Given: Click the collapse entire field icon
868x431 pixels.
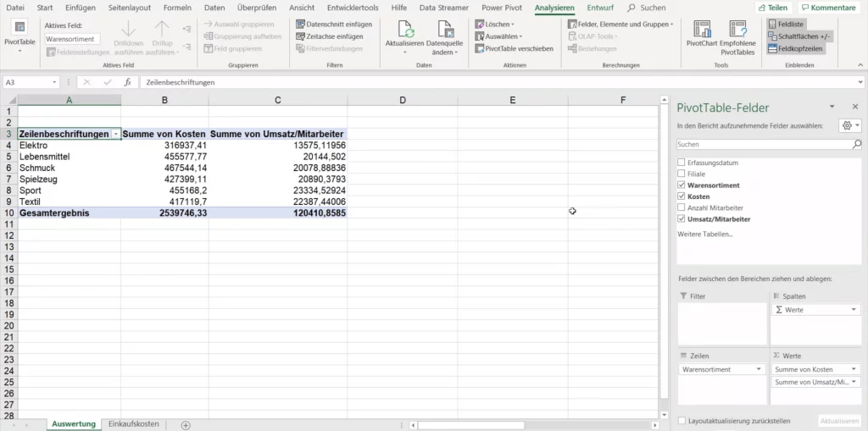Looking at the screenshot, I should (x=186, y=47).
